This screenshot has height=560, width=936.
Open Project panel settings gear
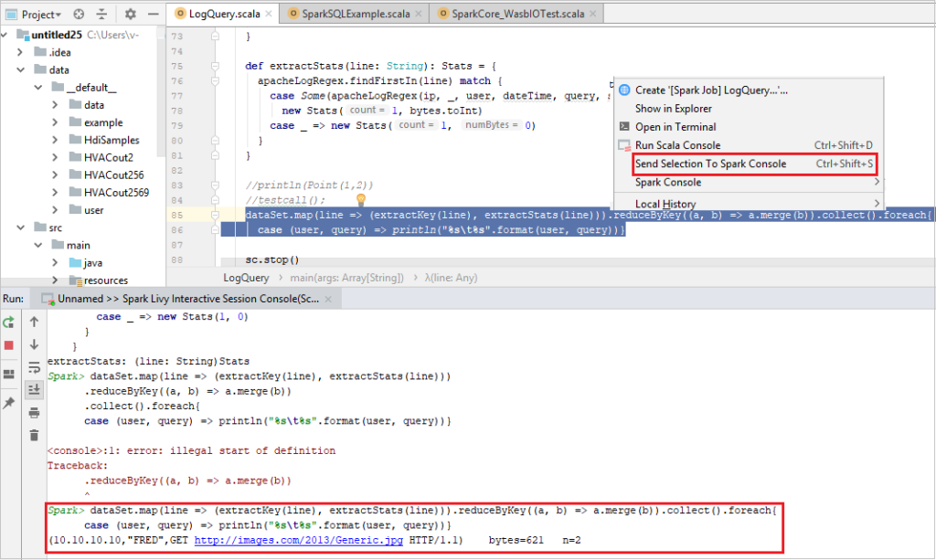point(131,14)
